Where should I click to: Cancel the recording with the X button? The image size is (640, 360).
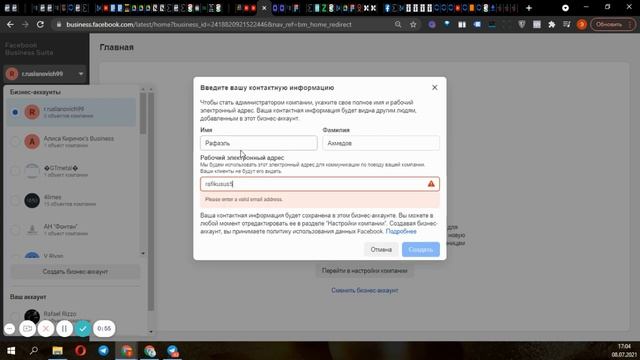(x=46, y=329)
